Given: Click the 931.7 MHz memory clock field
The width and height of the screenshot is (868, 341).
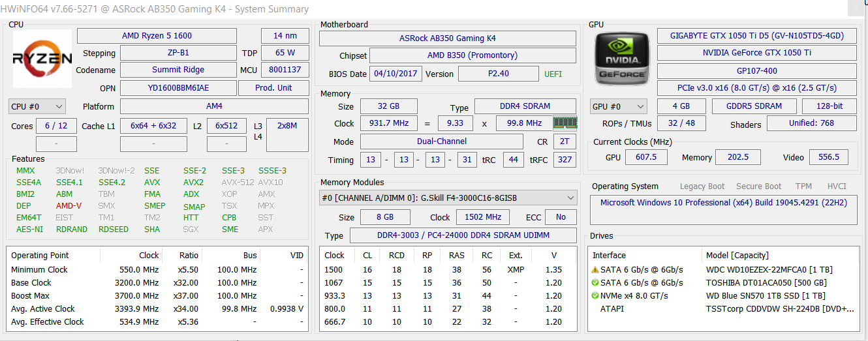Looking at the screenshot, I should 389,123.
